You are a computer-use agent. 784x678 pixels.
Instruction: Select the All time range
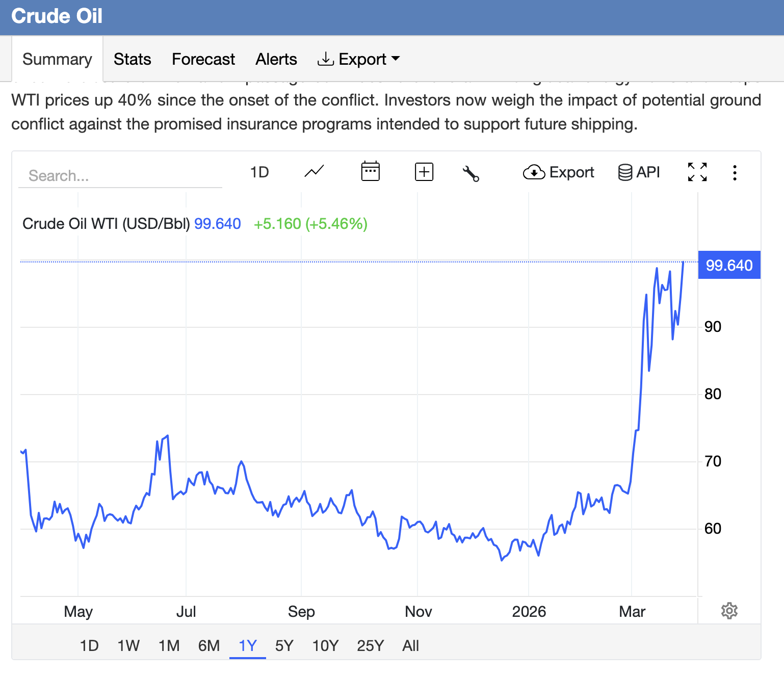(x=410, y=646)
